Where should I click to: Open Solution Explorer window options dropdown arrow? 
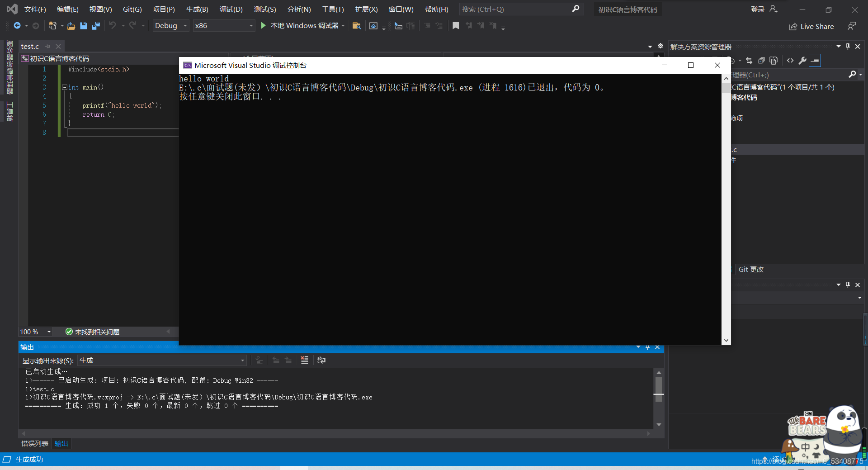click(839, 47)
